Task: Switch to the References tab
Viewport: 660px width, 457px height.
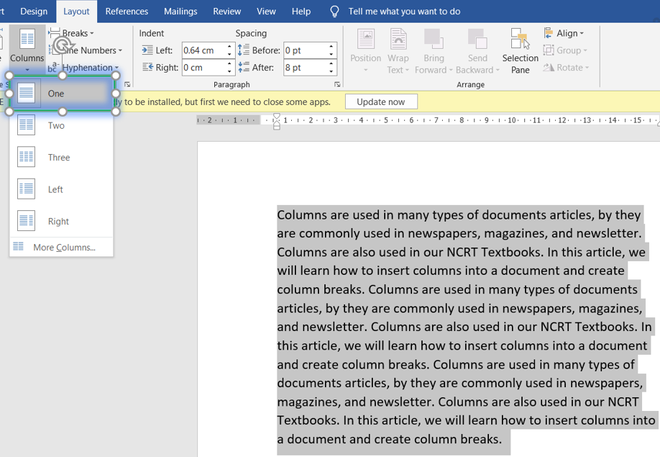Action: tap(126, 11)
